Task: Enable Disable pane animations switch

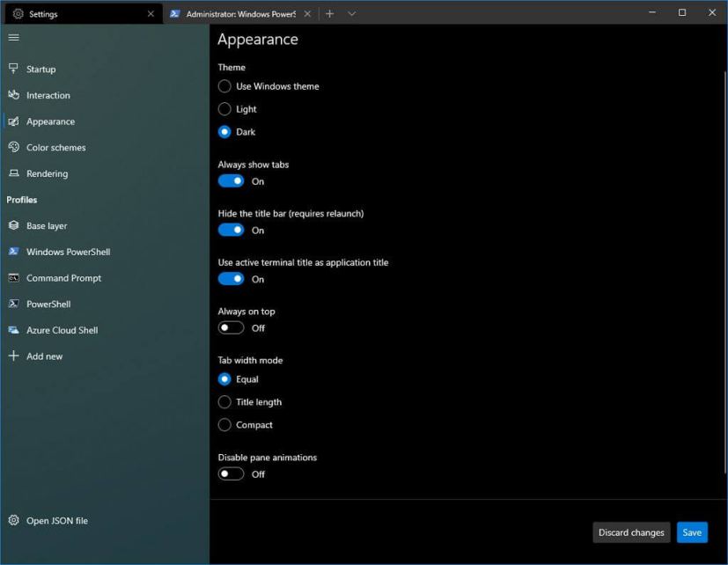Action: pyautogui.click(x=231, y=474)
